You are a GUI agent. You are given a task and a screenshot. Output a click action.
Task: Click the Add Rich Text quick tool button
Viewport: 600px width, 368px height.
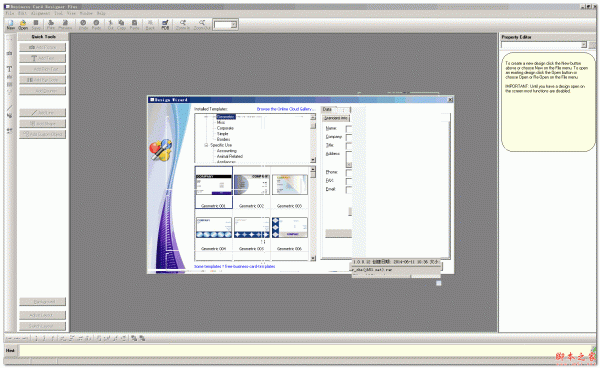click(x=42, y=69)
